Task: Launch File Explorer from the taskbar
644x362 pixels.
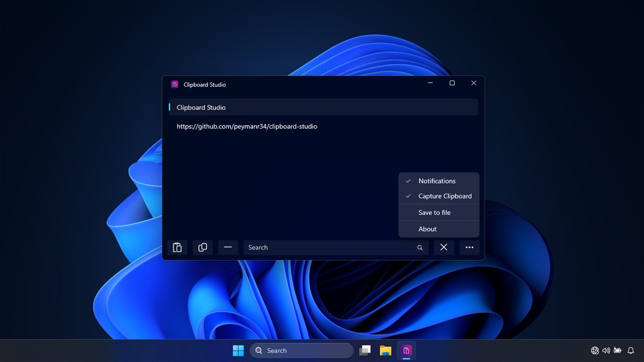Action: tap(386, 351)
